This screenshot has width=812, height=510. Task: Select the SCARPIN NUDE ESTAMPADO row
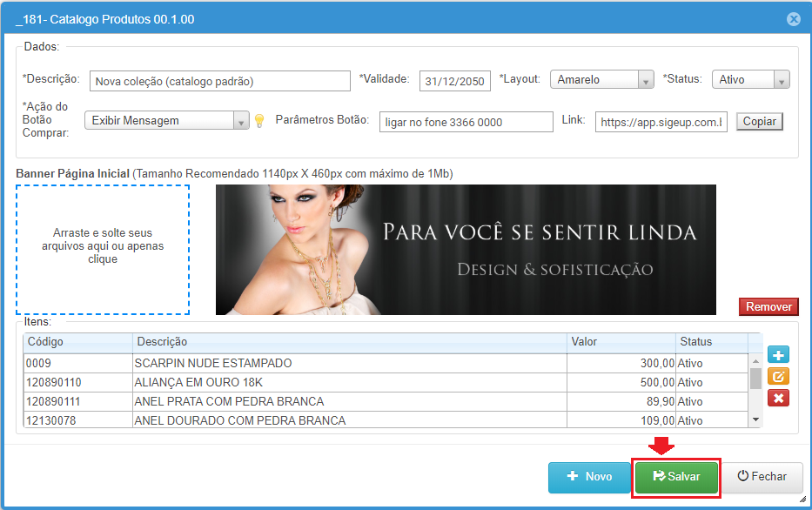tap(348, 363)
